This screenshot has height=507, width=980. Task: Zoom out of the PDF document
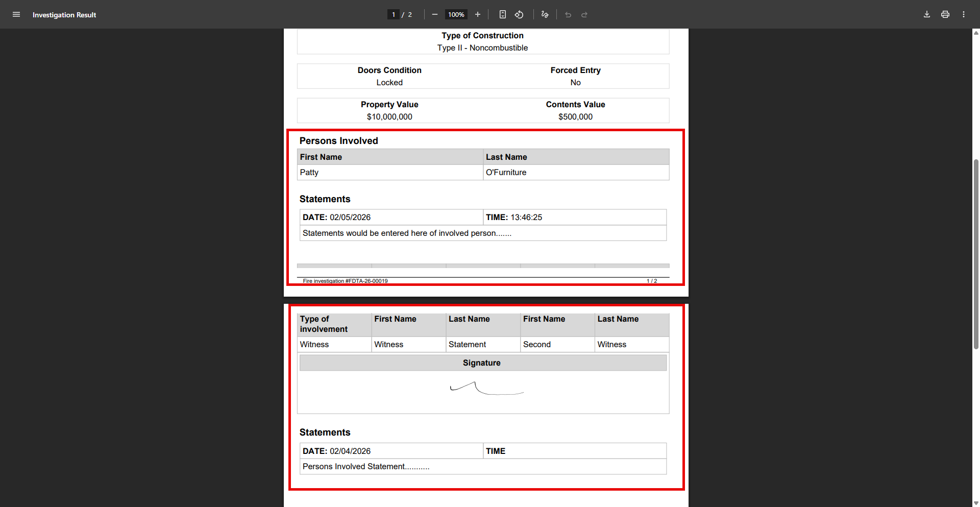click(x=435, y=14)
